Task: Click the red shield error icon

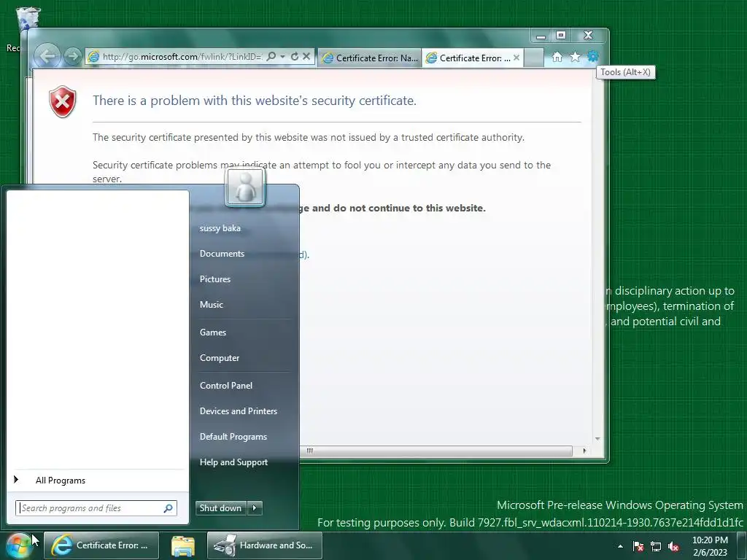Action: (63, 101)
